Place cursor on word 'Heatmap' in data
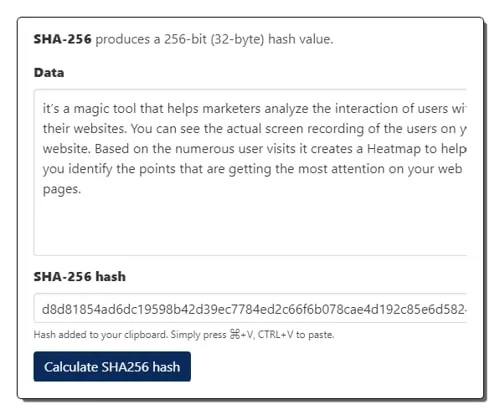Viewport: 500px width, 415px height. point(394,149)
